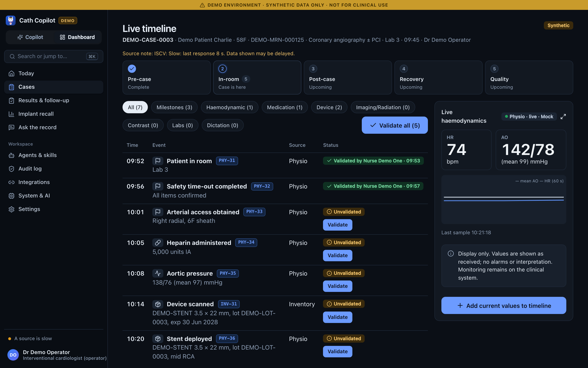This screenshot has width=588, height=368.
Task: Open the Quality stage card
Action: point(529,77)
